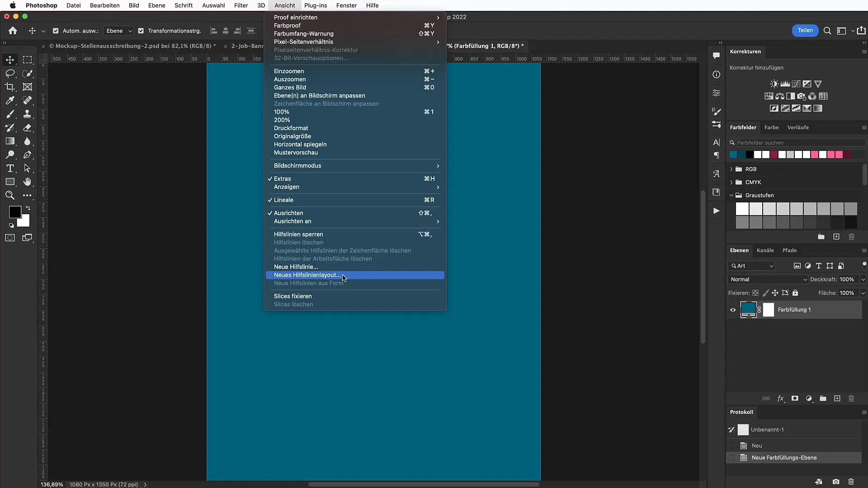Click the Home icon in options bar

pos(13,31)
